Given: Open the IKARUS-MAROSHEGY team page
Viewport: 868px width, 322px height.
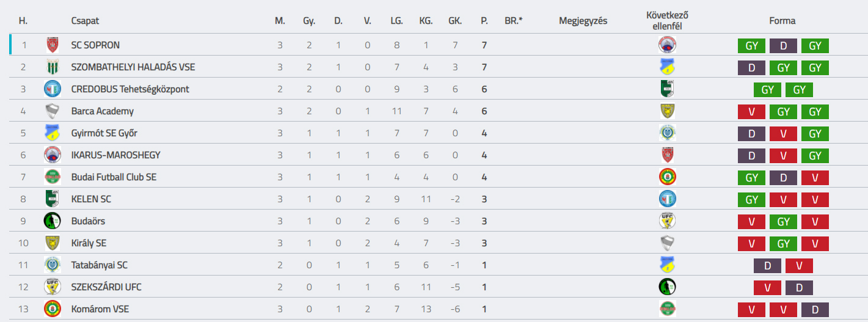Looking at the screenshot, I should [115, 155].
